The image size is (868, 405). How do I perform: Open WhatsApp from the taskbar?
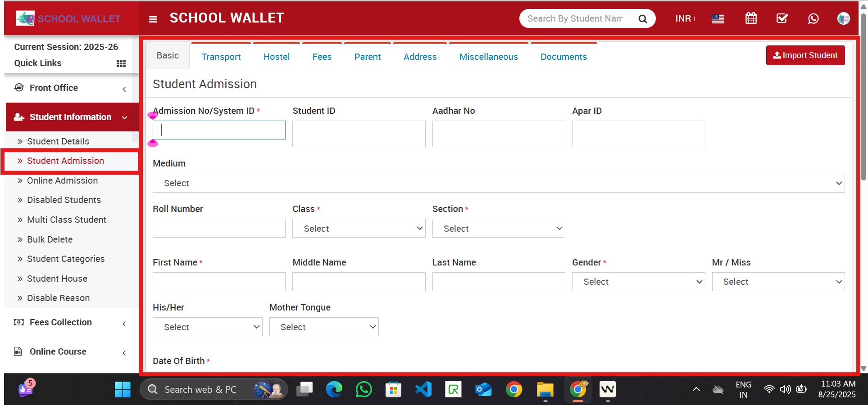[x=364, y=389]
